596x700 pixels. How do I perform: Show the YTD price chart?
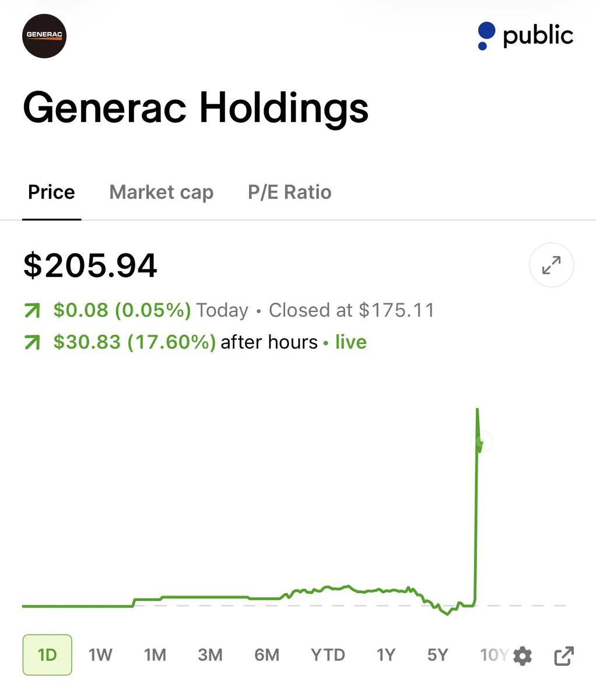328,655
